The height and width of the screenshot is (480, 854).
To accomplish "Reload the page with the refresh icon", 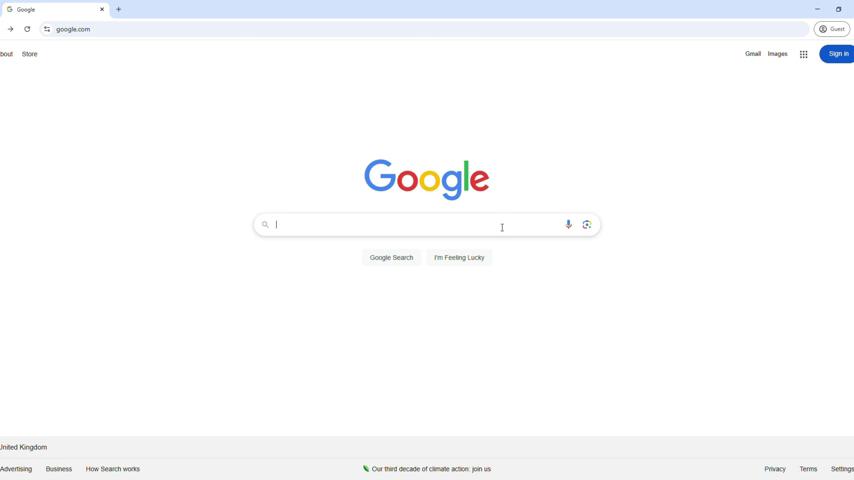I will pyautogui.click(x=27, y=29).
